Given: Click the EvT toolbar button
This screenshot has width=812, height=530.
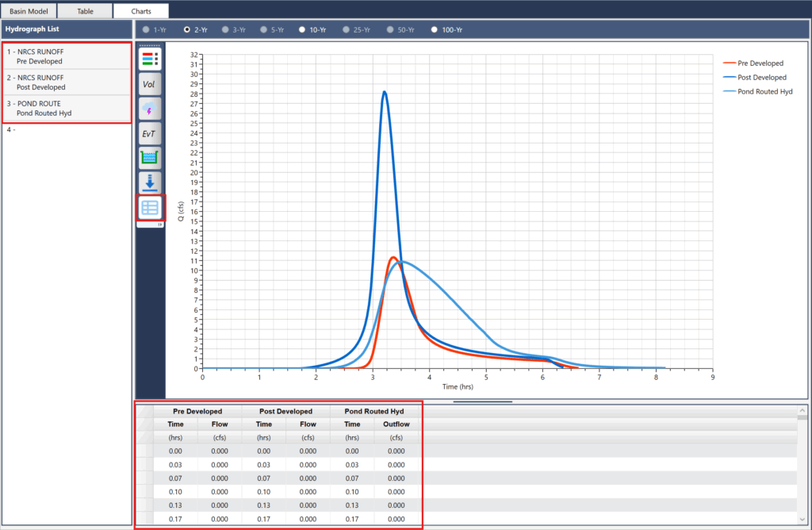Looking at the screenshot, I should [x=150, y=133].
